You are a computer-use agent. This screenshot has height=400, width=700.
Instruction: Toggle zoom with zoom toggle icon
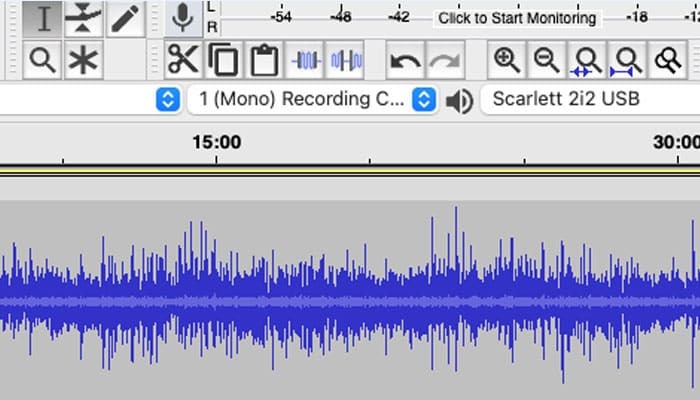667,60
